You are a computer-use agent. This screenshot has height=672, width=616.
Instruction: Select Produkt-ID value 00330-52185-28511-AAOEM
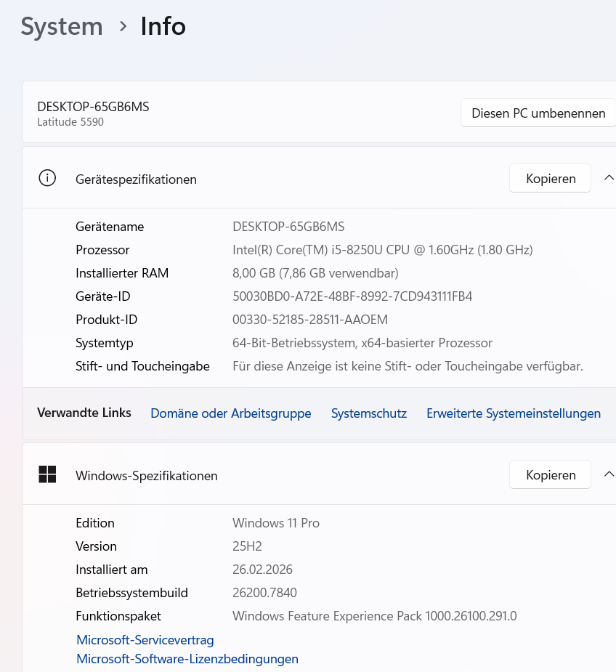(x=310, y=320)
